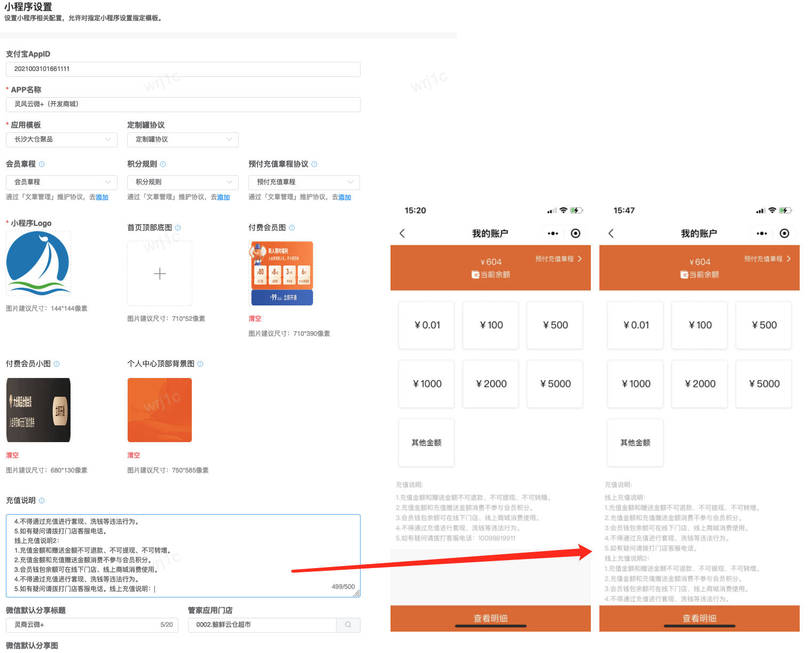Click the 支付宝AppID input field

point(183,69)
